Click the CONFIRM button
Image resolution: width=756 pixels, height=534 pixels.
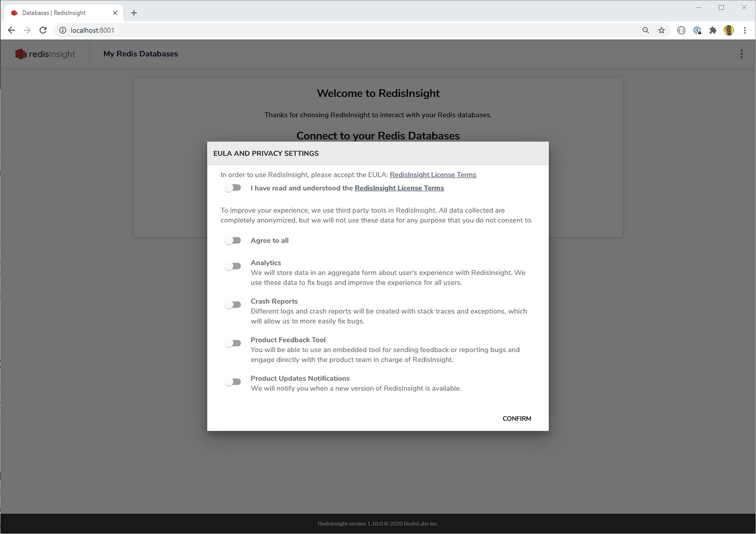(x=517, y=418)
